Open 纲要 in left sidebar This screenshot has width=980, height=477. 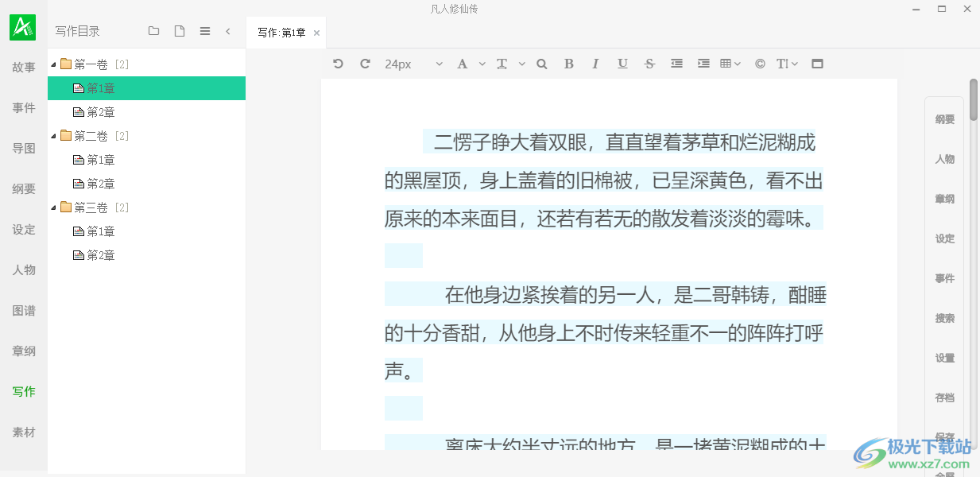(x=24, y=189)
